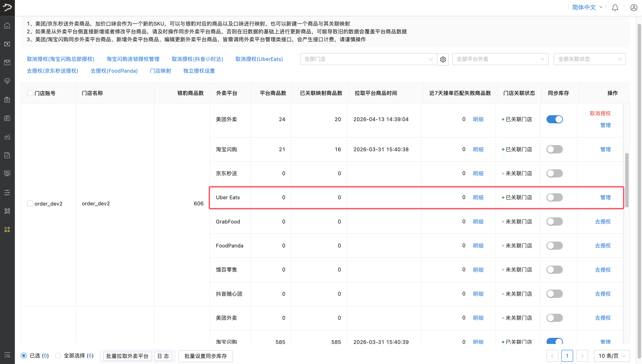
Task: Open 淘宝闪购连锁授权管理 link
Action: pos(133,59)
